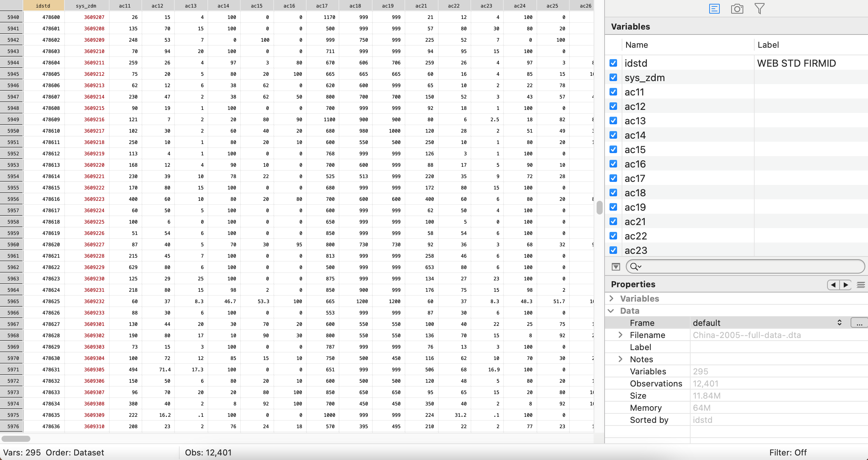Expand the Variables properties section
The image size is (868, 460).
coord(611,299)
